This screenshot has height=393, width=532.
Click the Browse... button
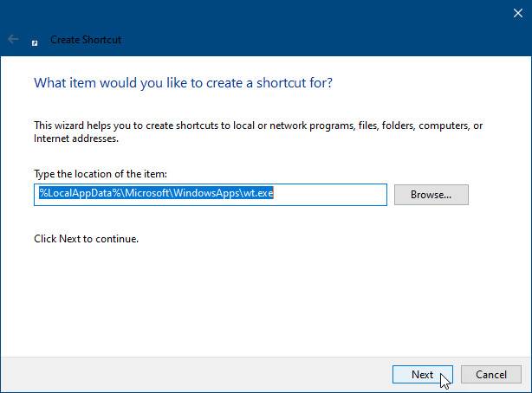[x=431, y=195]
